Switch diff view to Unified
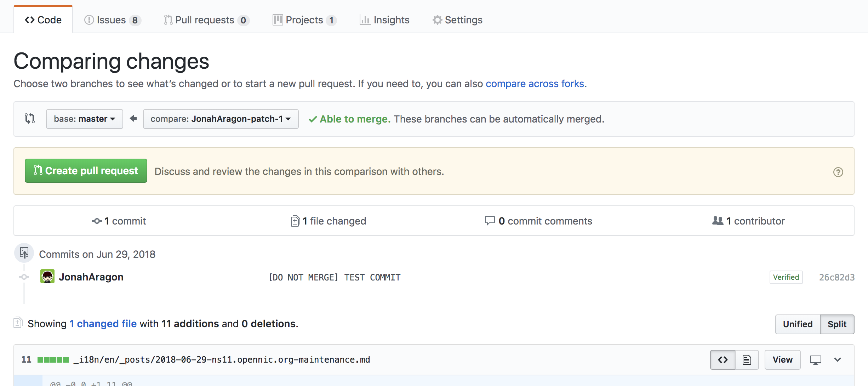Viewport: 868px width, 386px height. point(797,324)
